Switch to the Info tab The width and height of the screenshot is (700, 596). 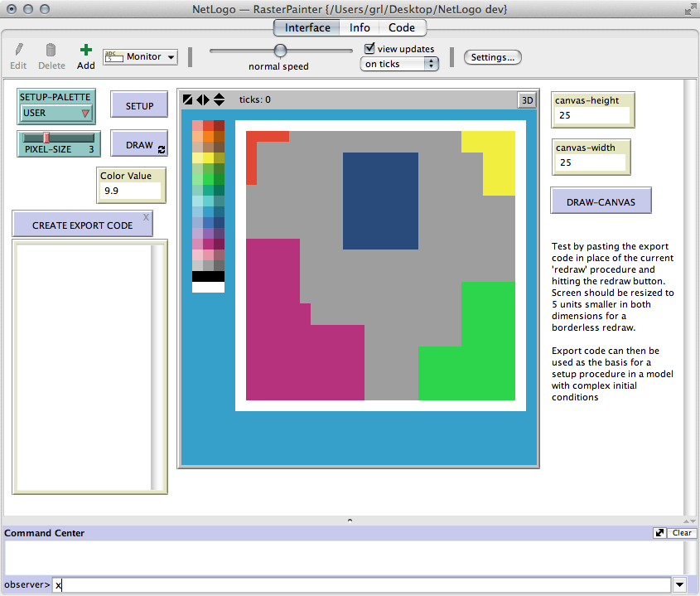[x=360, y=27]
